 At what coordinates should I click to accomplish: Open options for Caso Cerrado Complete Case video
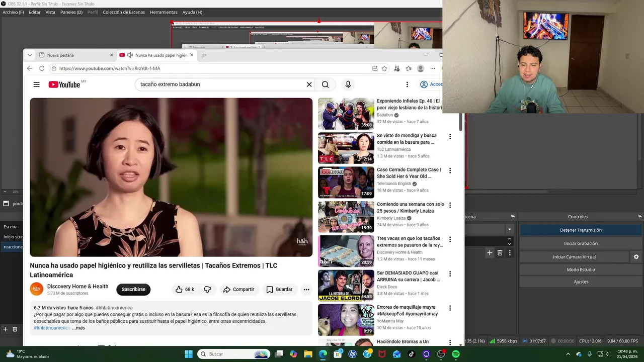(x=450, y=170)
